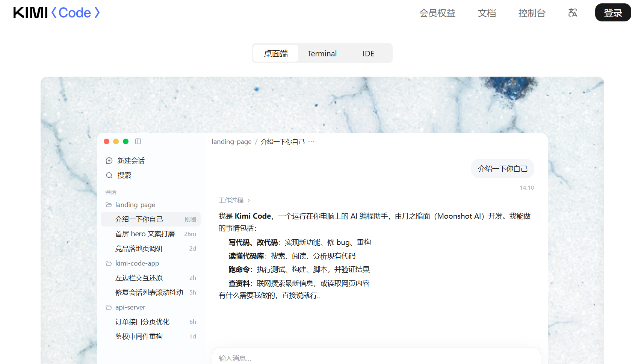Click the language switch icon in header
The image size is (635, 364).
(x=572, y=13)
